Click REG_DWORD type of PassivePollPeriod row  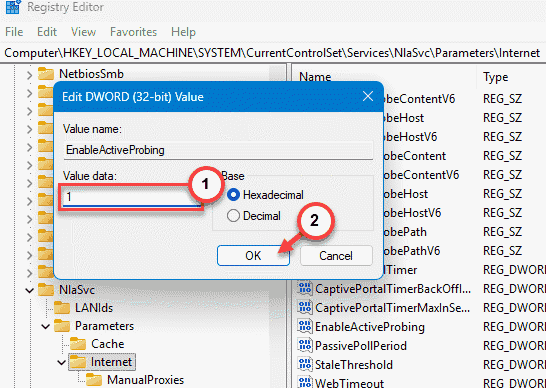click(x=514, y=346)
